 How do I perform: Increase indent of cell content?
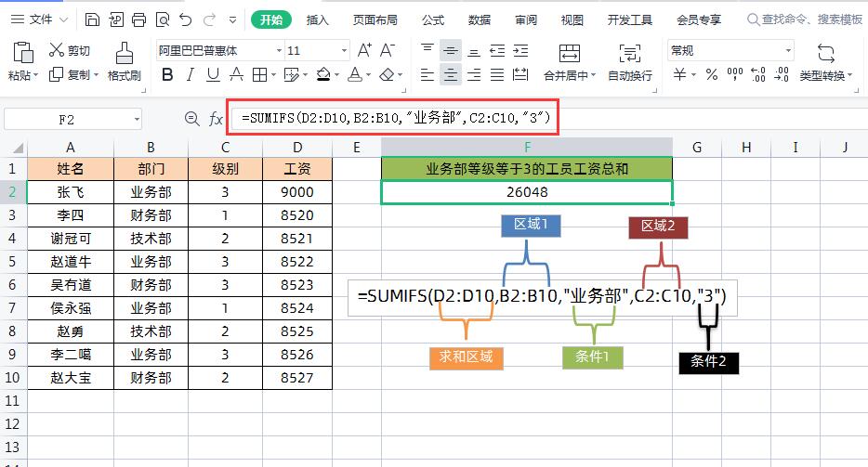point(520,51)
